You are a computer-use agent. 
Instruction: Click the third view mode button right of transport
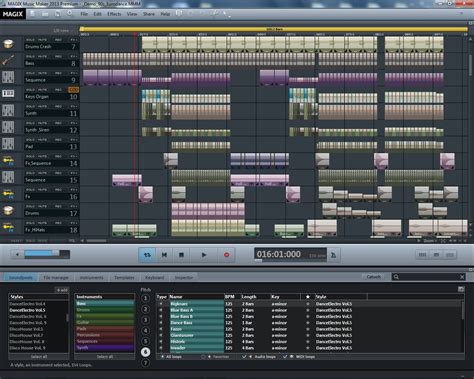tap(450, 255)
